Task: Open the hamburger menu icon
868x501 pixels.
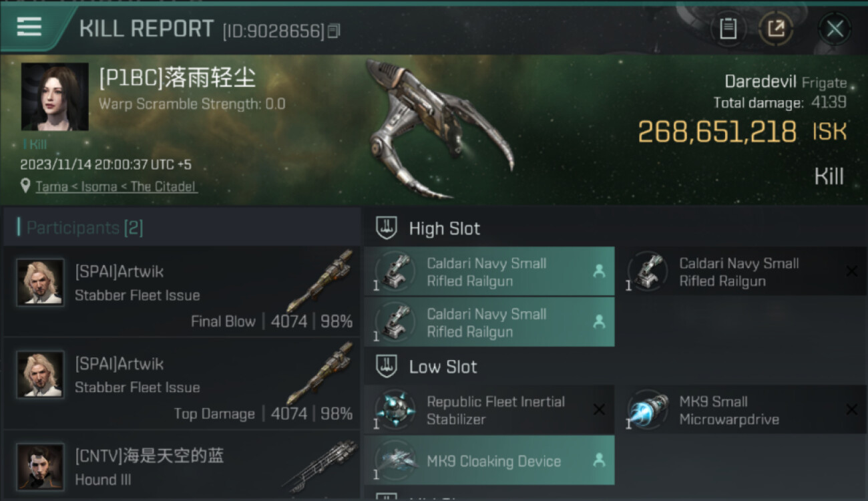Action: pos(29,27)
